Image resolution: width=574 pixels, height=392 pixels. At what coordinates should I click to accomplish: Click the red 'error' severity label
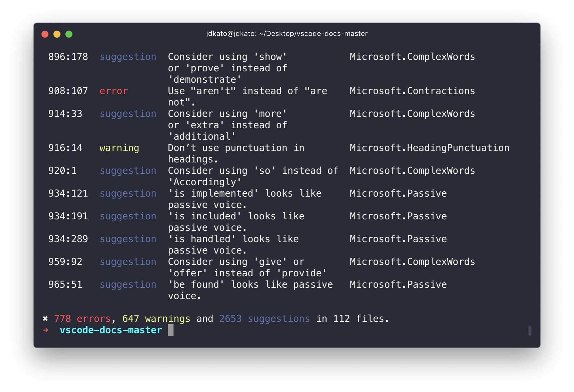pos(114,91)
